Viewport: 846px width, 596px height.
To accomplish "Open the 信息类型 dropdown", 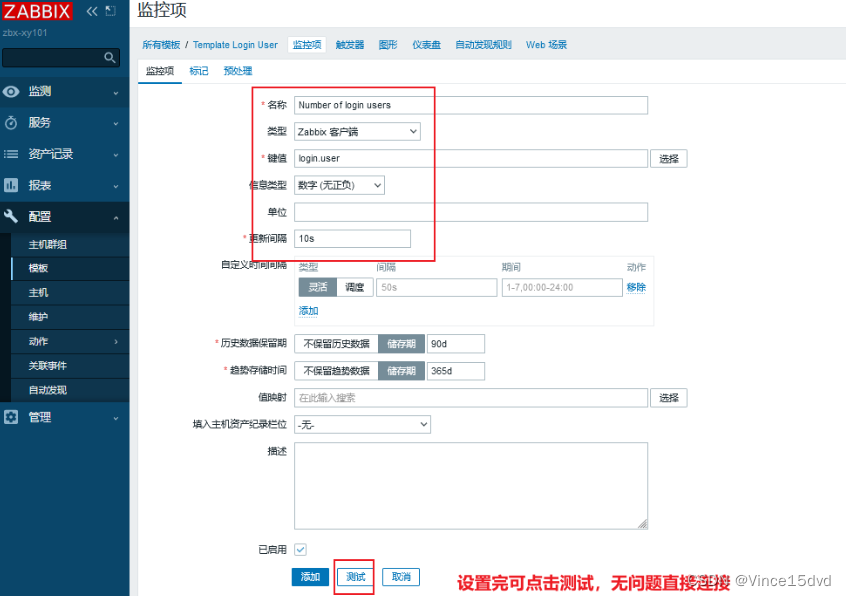I will [x=339, y=185].
